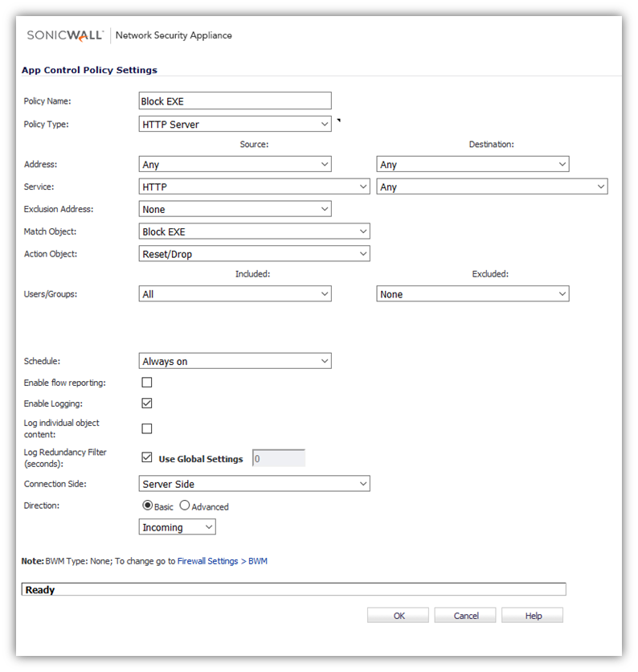
Task: Open the Schedule dropdown
Action: coord(235,362)
